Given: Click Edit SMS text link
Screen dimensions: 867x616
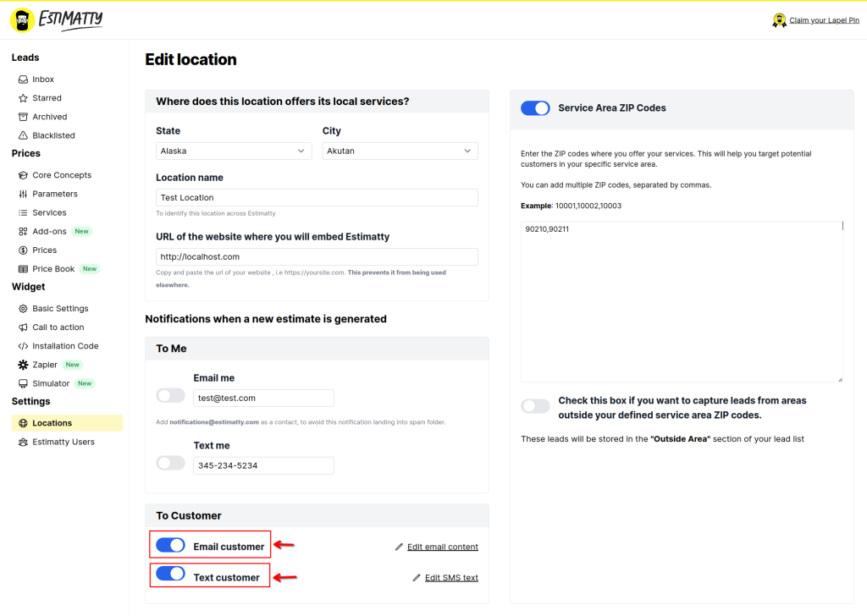Looking at the screenshot, I should click(451, 578).
